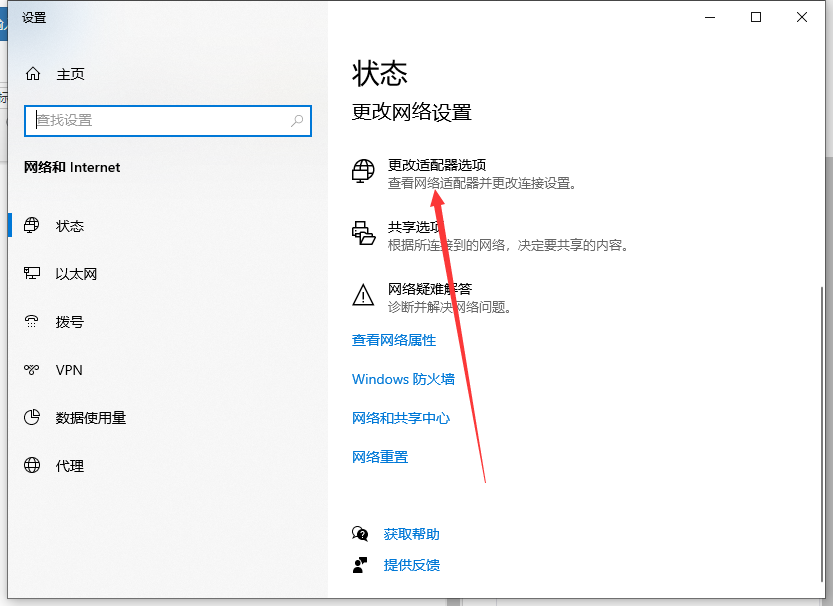This screenshot has height=606, width=833.
Task: Click the Home house icon
Action: tap(33, 74)
